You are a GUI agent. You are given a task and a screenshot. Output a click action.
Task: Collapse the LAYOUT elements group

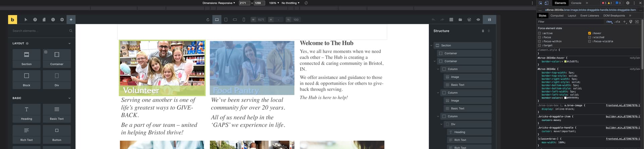pyautogui.click(x=69, y=43)
